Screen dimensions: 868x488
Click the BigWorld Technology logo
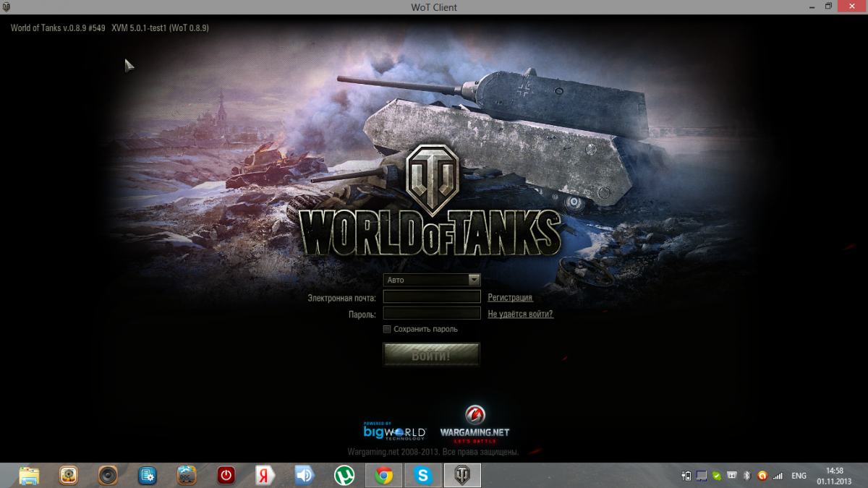pos(394,431)
